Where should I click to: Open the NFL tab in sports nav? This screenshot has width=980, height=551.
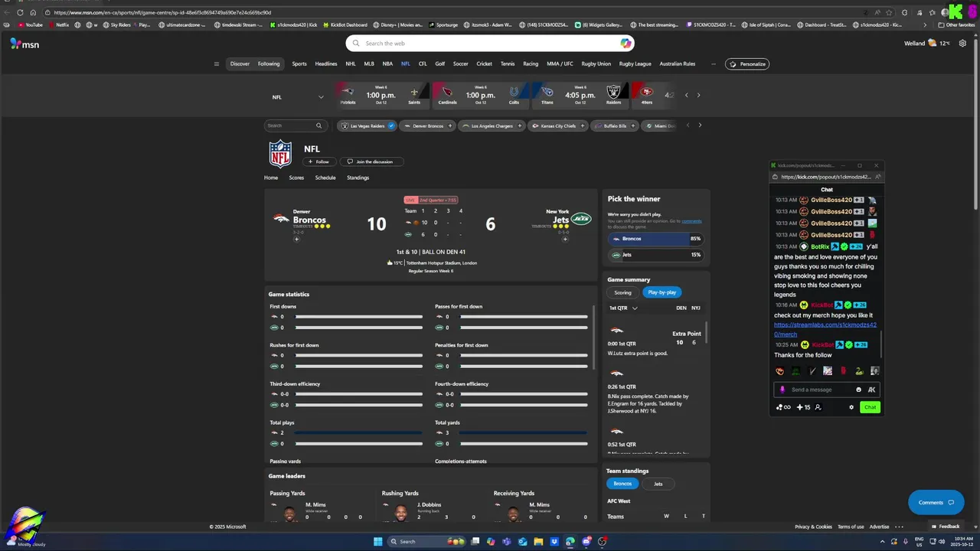pos(406,64)
